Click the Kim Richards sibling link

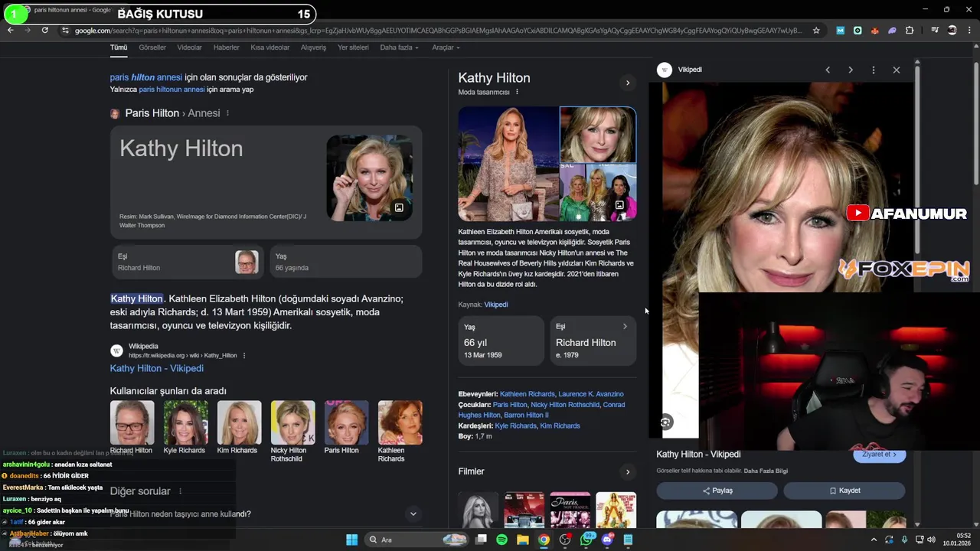coord(560,425)
